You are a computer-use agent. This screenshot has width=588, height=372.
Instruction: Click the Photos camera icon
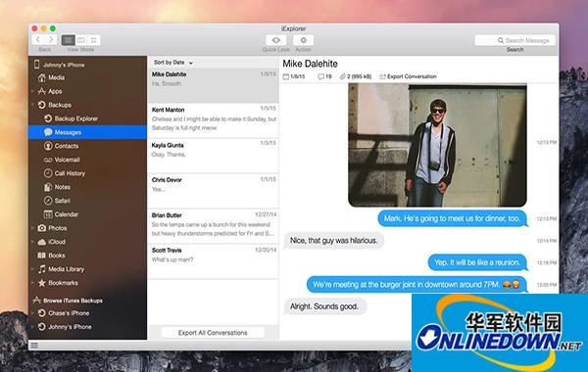click(x=41, y=228)
